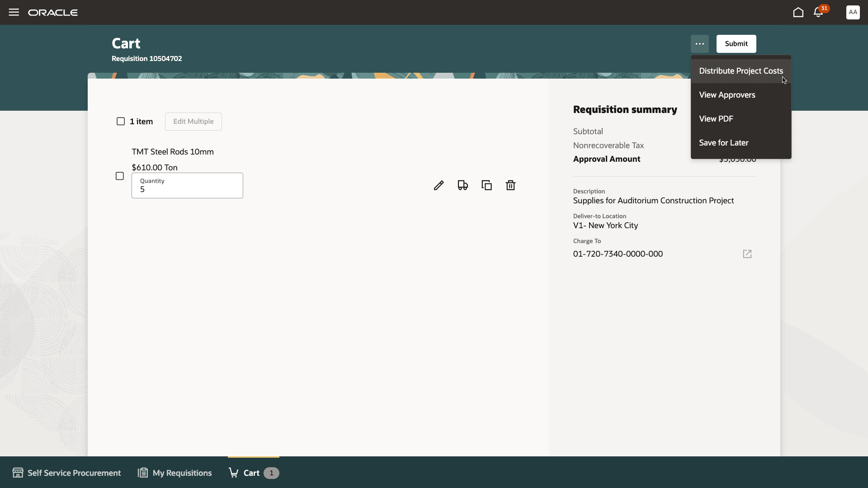Collapse the three-dot more actions menu
This screenshot has width=868, height=488.
(699, 44)
